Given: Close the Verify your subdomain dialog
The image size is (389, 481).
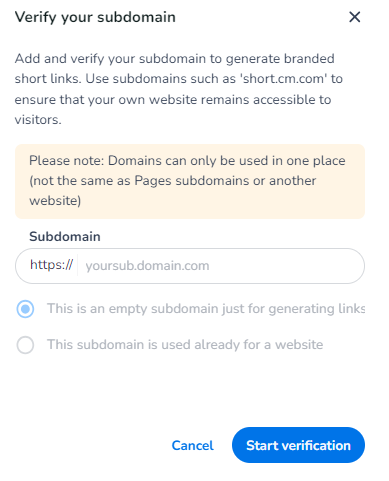Looking at the screenshot, I should (354, 17).
